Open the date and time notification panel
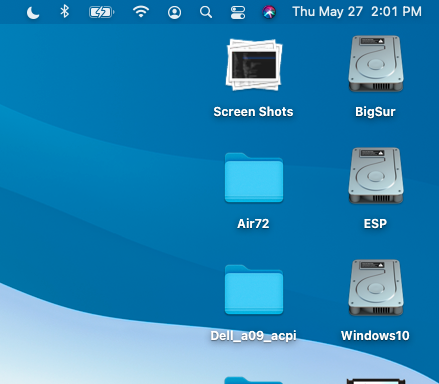The width and height of the screenshot is (439, 384). click(x=357, y=12)
